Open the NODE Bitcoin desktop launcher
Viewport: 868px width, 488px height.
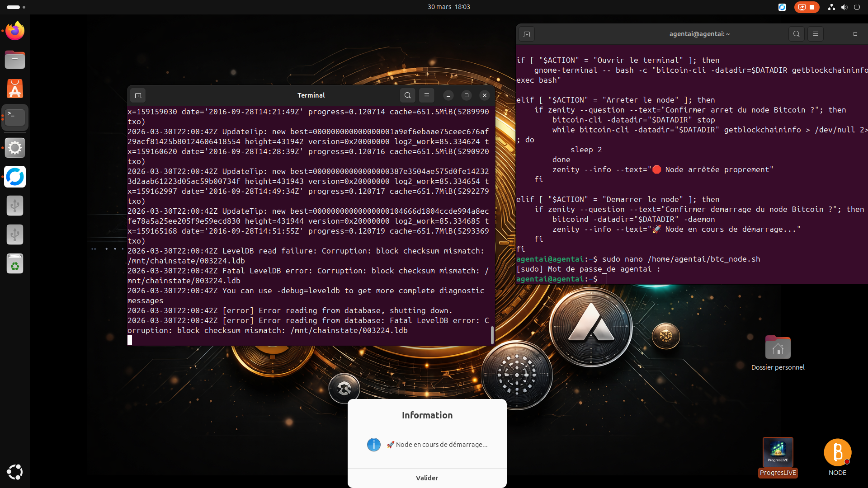click(837, 453)
